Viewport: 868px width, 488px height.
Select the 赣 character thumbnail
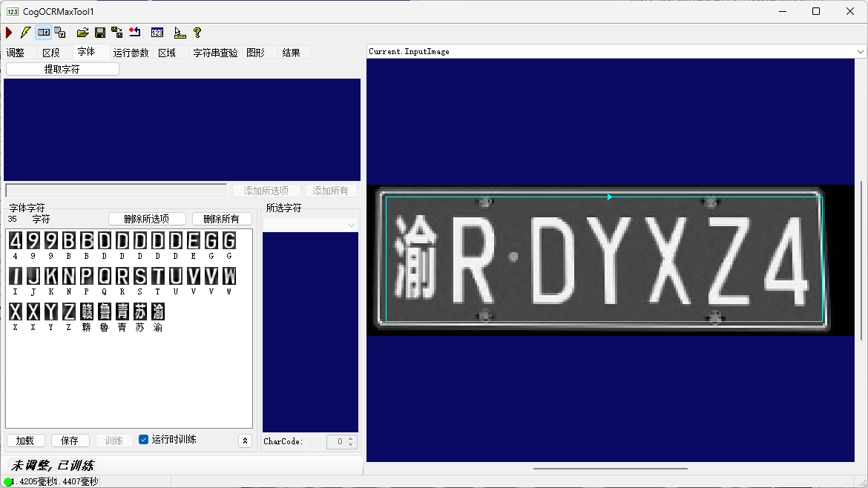[x=86, y=311]
